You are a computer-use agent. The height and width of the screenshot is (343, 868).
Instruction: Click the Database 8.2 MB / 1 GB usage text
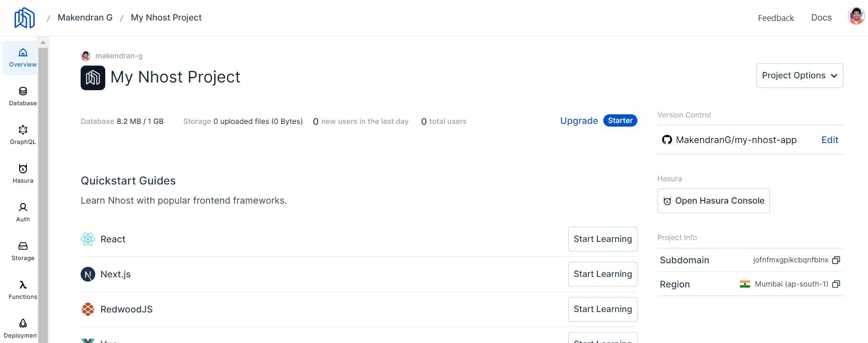(x=122, y=122)
